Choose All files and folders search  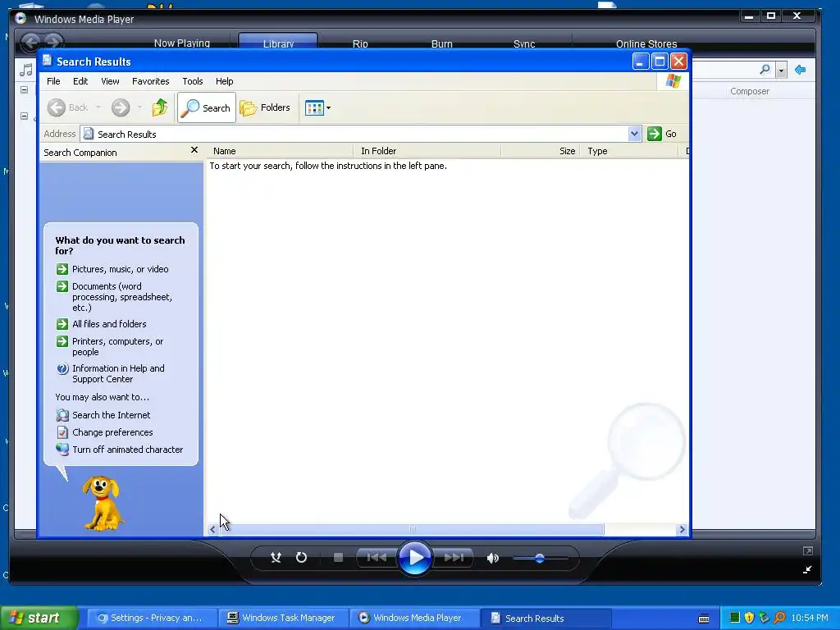(101, 324)
